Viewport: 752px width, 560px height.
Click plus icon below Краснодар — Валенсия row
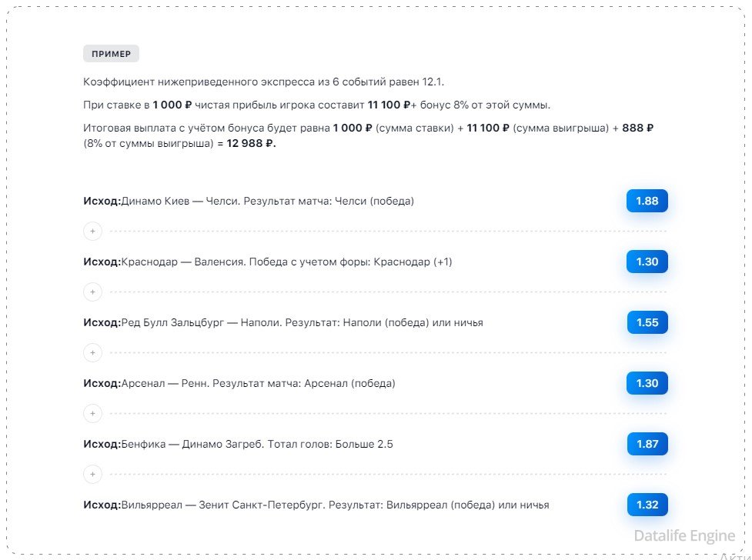tap(92, 292)
